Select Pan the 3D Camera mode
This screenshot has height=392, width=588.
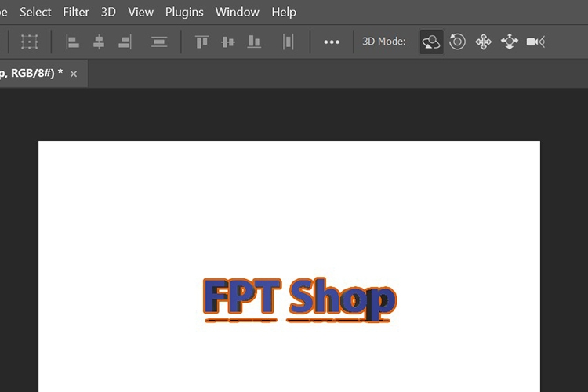[484, 42]
